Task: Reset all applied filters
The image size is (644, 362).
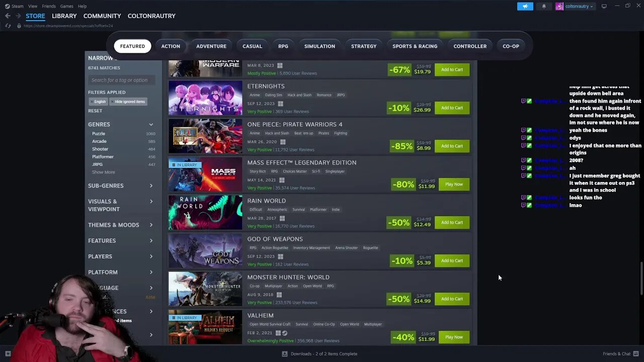Action: tap(95, 111)
